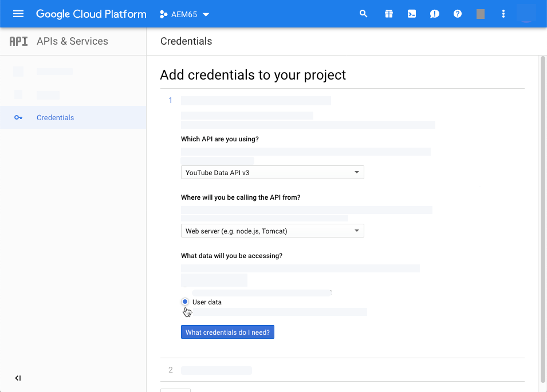This screenshot has width=547, height=392.
Task: Open the feedback alert bubble icon
Action: tap(435, 14)
